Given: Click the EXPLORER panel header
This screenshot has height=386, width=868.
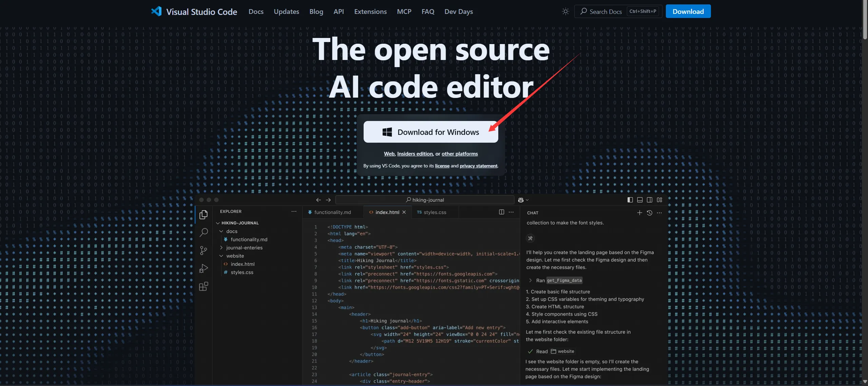Looking at the screenshot, I should [x=231, y=211].
